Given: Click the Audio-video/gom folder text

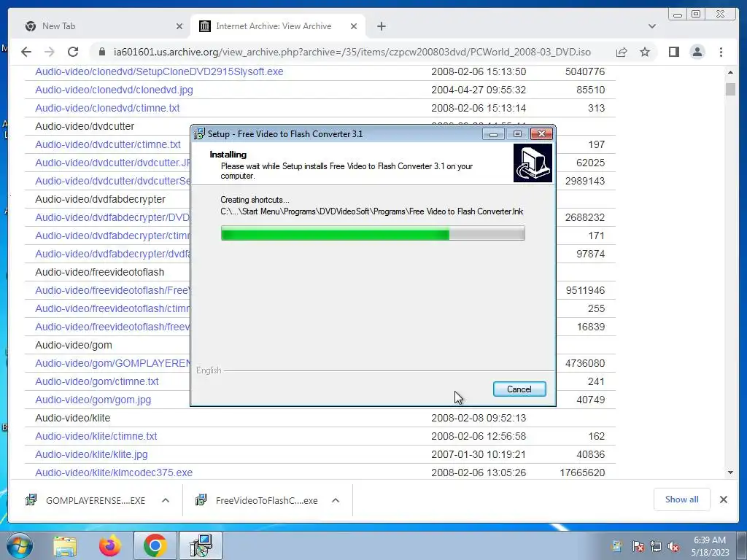Looking at the screenshot, I should point(74,345).
